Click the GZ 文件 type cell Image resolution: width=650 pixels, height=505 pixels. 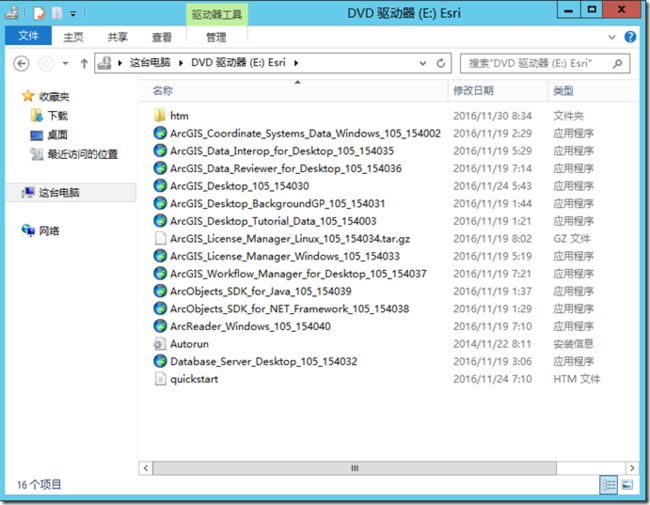[x=572, y=238]
